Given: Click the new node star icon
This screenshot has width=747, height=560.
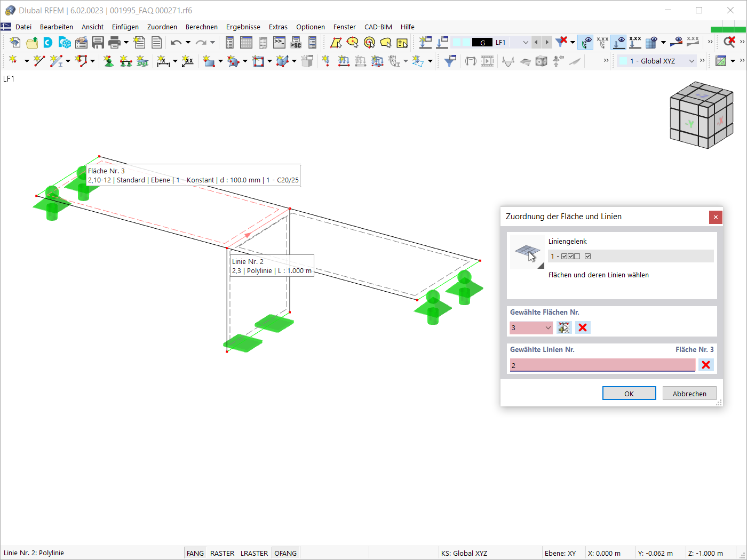Looking at the screenshot, I should pyautogui.click(x=14, y=61).
